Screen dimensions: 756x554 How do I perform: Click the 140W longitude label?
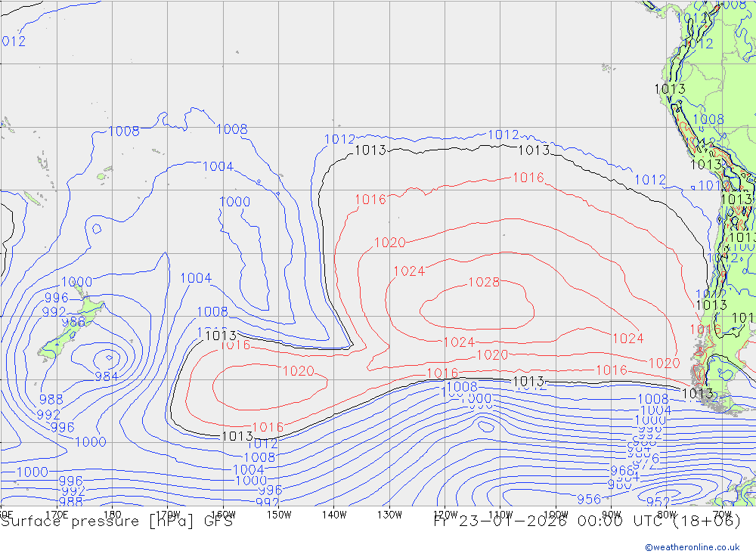[334, 515]
